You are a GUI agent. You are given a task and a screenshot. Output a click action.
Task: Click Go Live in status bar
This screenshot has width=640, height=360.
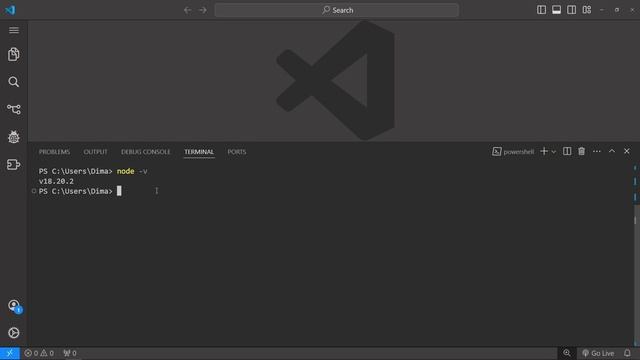[598, 353]
